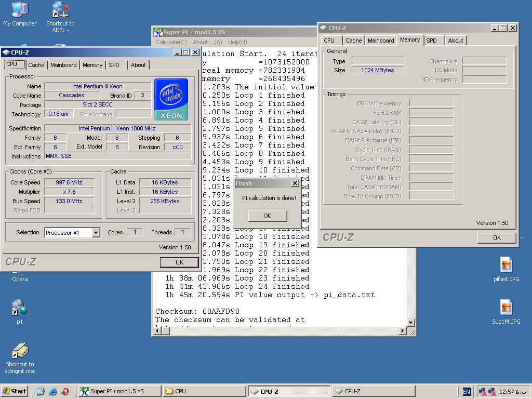The height and width of the screenshot is (399, 532).
Task: Click OK in left CPU-Z window
Action: [x=179, y=262]
